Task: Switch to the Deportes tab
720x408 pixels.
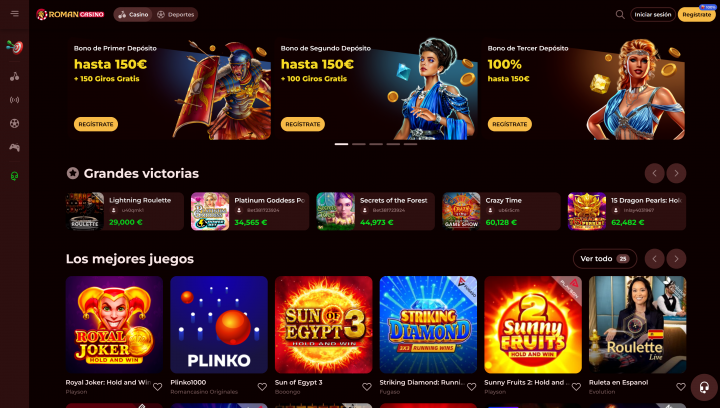Action: (x=175, y=15)
